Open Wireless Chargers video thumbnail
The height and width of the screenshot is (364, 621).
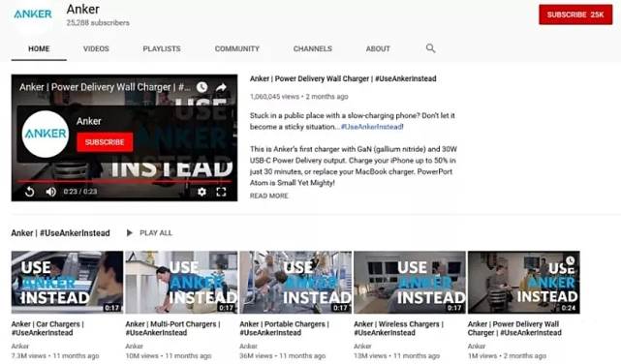point(410,282)
